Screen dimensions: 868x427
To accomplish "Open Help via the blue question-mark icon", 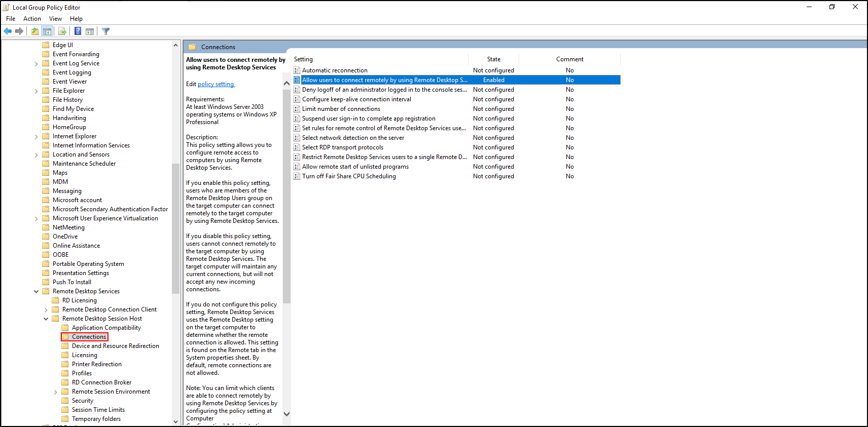I will pos(78,31).
